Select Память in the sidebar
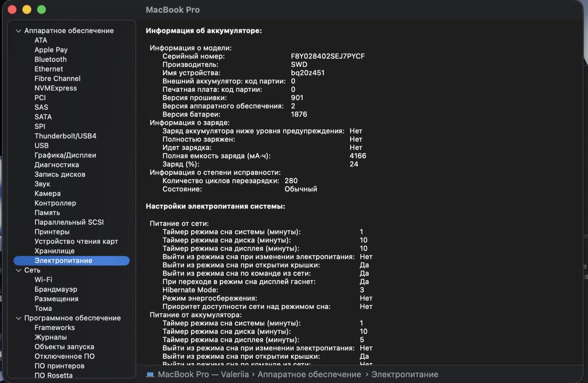 [47, 213]
